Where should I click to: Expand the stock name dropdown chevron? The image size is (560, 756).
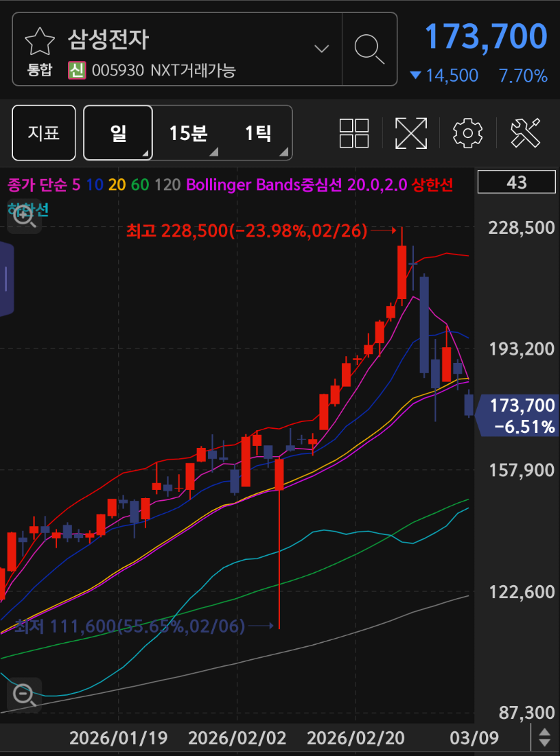(321, 49)
